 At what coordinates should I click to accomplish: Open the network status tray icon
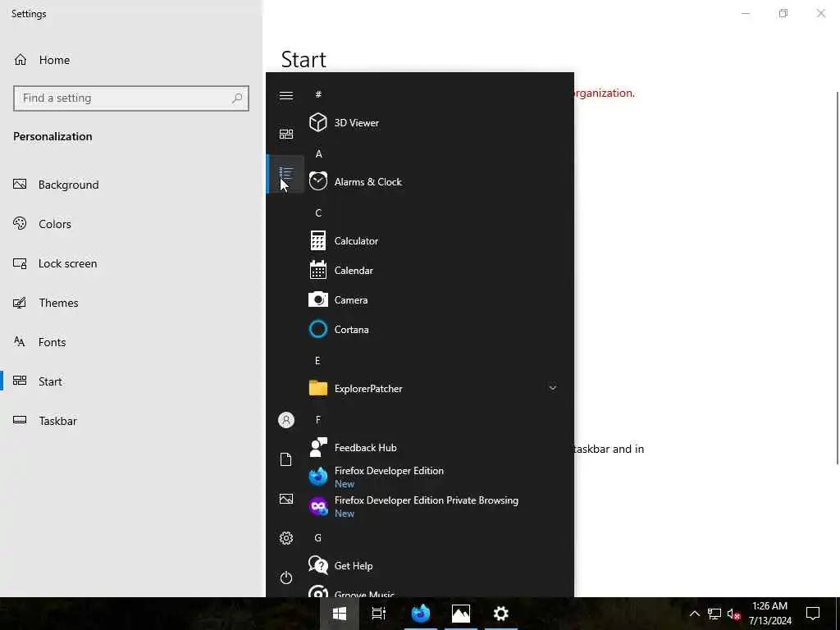coord(714,614)
